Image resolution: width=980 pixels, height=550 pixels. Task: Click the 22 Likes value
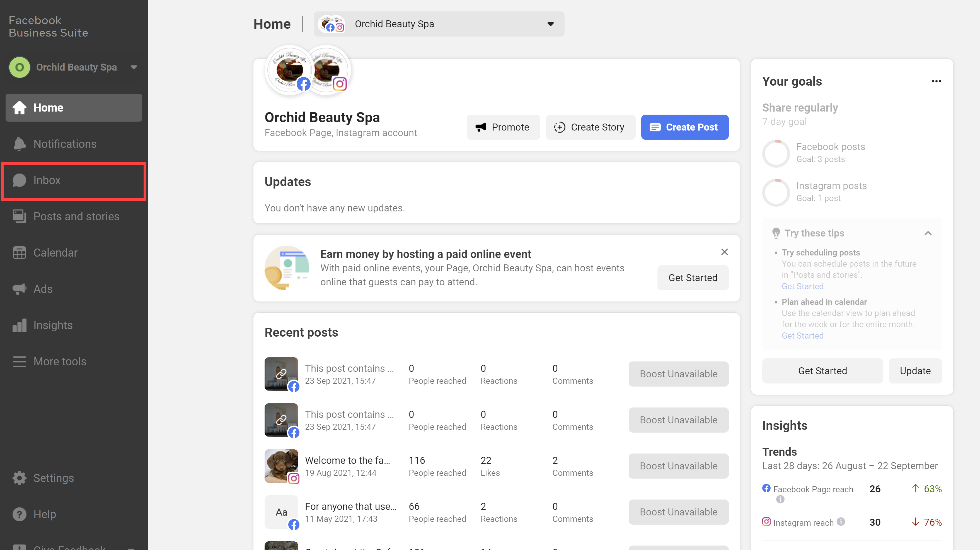pyautogui.click(x=486, y=460)
